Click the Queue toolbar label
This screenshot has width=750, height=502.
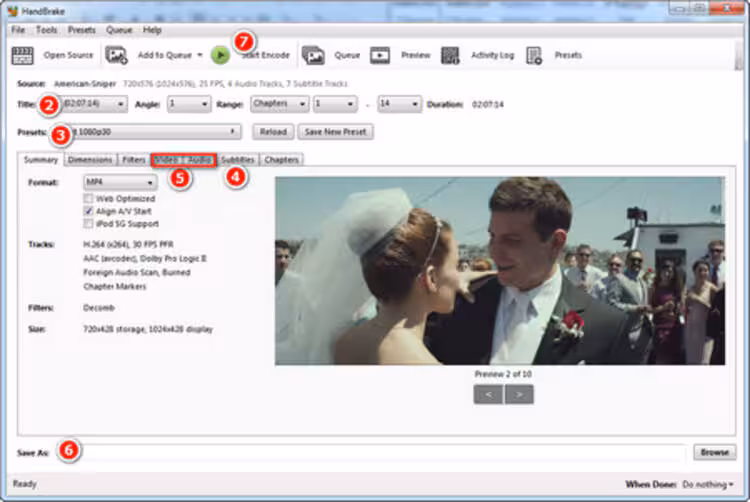tap(347, 55)
